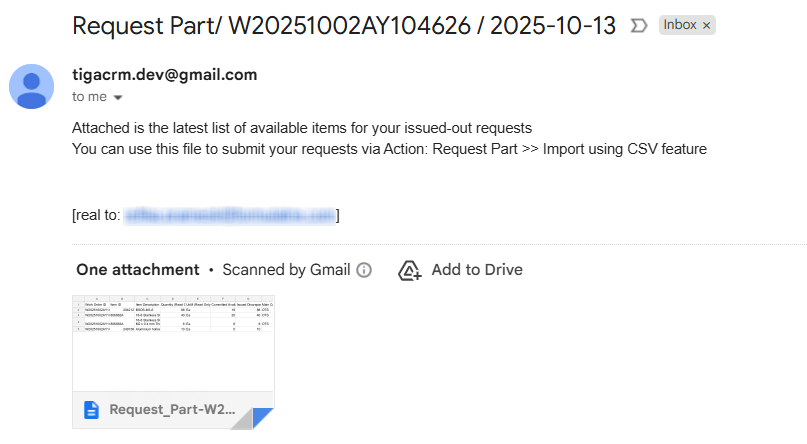Click the "Add to Drive" text label
The image size is (807, 444).
(476, 270)
